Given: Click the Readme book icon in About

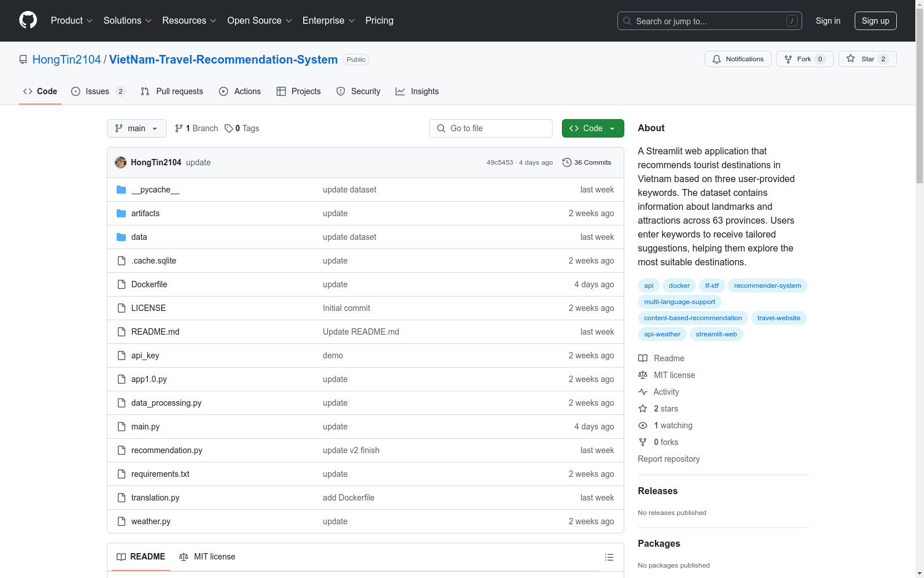Looking at the screenshot, I should [643, 358].
